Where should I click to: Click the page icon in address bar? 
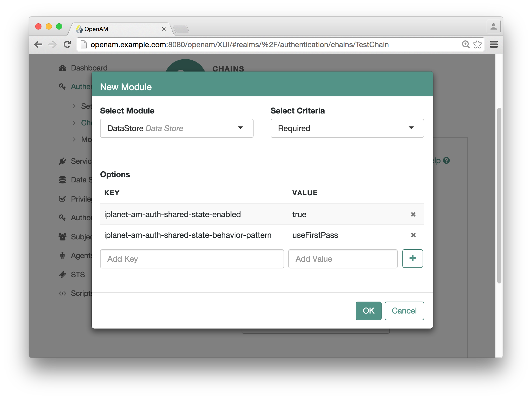(83, 45)
